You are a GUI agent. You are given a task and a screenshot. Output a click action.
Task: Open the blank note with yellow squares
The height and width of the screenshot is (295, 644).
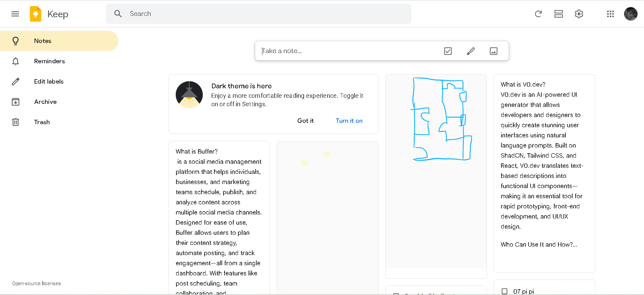point(328,218)
